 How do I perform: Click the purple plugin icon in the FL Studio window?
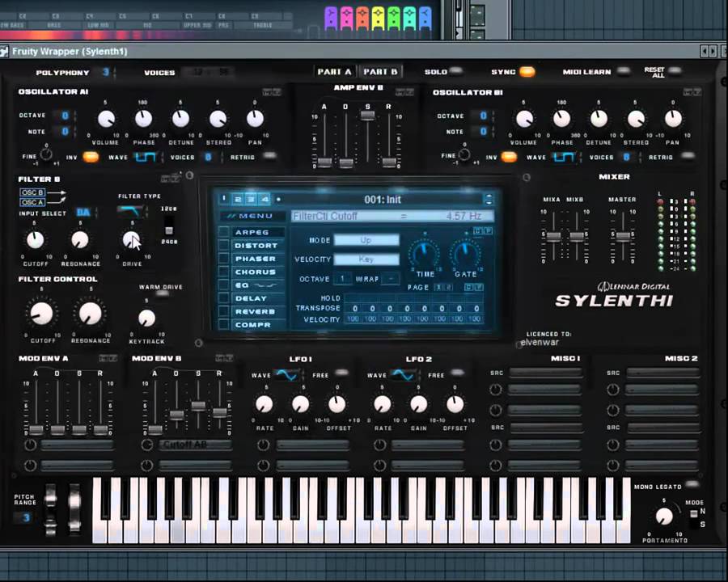[331, 18]
